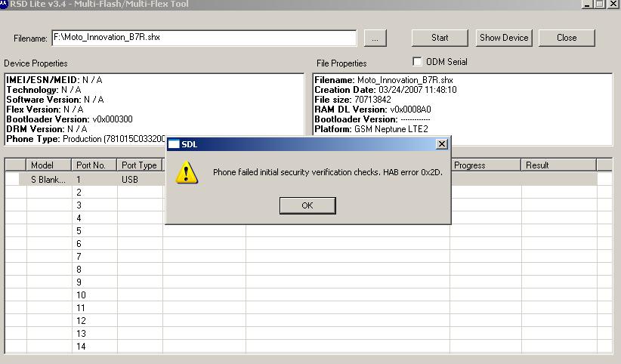The height and width of the screenshot is (364, 621).
Task: Click the Port Type column header
Action: (140, 165)
